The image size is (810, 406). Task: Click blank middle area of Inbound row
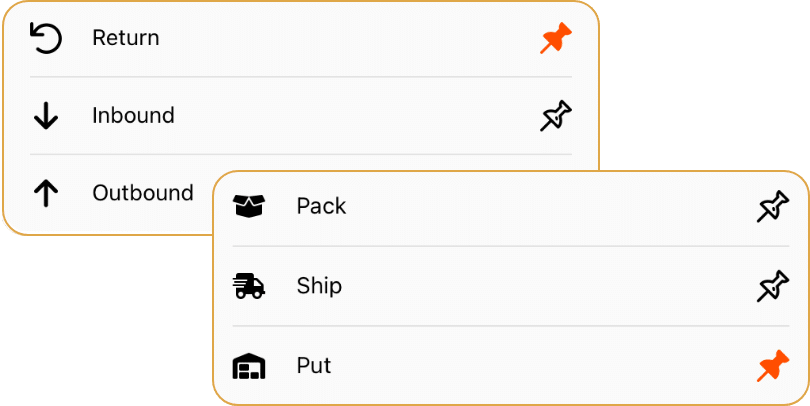pos(356,116)
